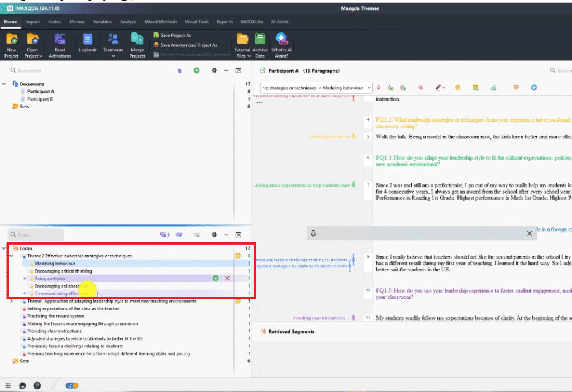Screen dimensions: 572x392
Task: Switch to the Analysis tab
Action: coord(128,22)
